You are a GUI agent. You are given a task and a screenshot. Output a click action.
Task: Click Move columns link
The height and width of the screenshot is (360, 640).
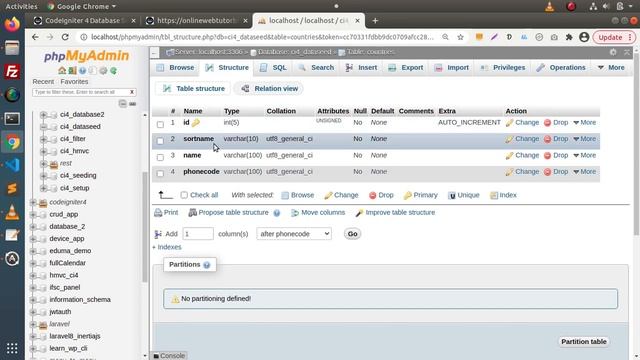[318, 213]
